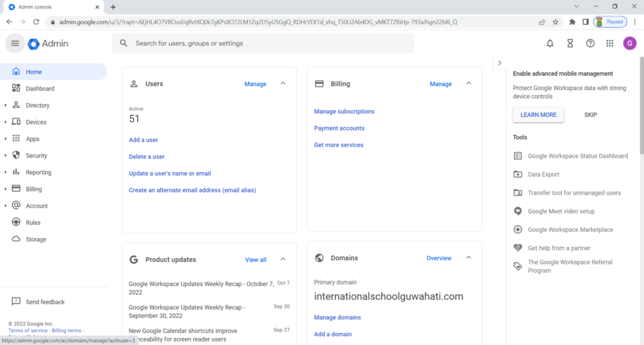The image size is (644, 345).
Task: Open notifications bell icon
Action: pyautogui.click(x=550, y=43)
